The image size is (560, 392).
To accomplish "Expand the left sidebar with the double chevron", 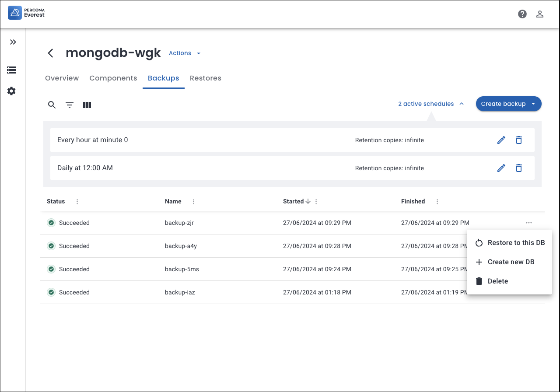I will (x=13, y=42).
